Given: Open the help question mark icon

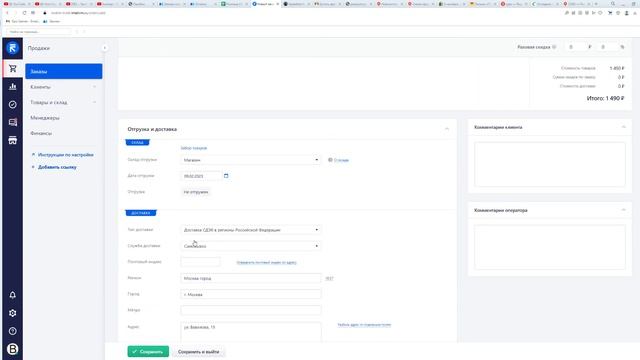Looking at the screenshot, I should 13,331.
